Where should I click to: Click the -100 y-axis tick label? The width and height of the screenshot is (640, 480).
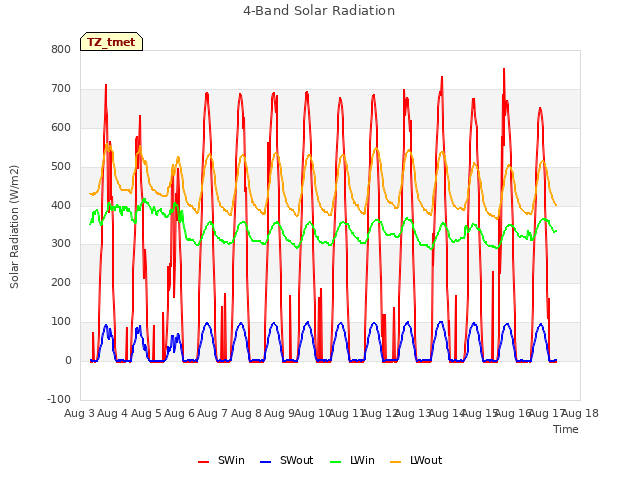coord(59,399)
